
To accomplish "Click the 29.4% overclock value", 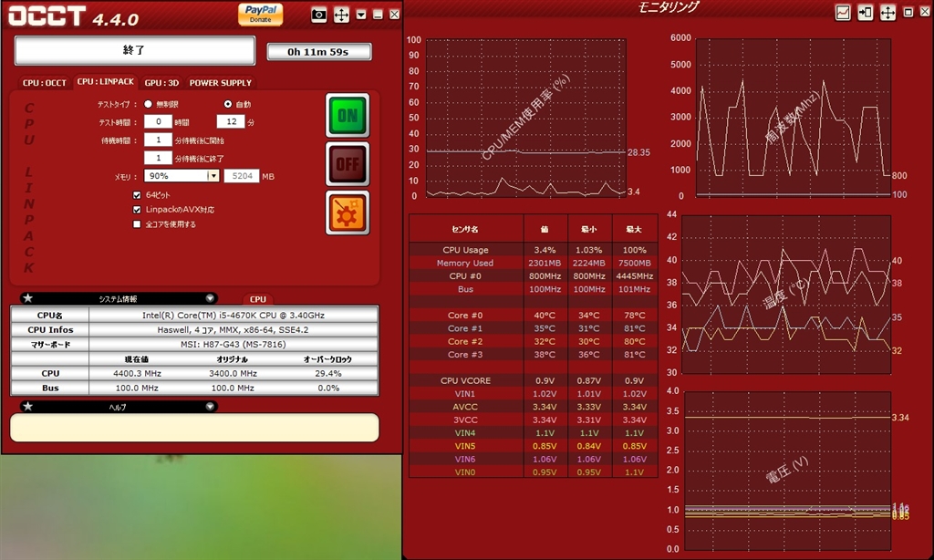I will click(x=328, y=374).
